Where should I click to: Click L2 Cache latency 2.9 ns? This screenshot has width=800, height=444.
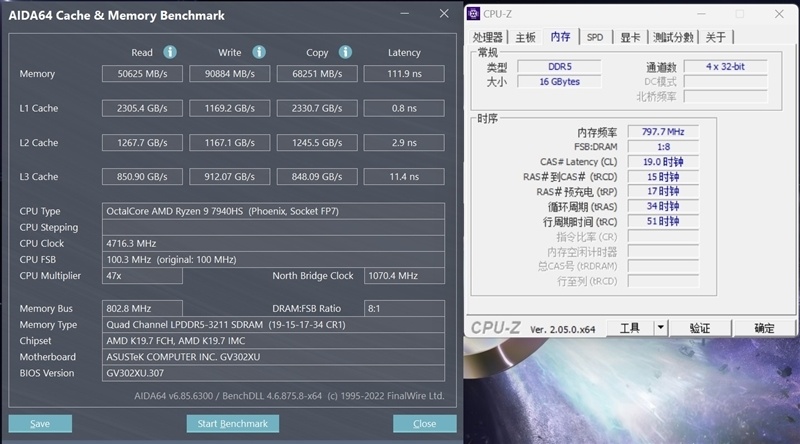pyautogui.click(x=404, y=142)
